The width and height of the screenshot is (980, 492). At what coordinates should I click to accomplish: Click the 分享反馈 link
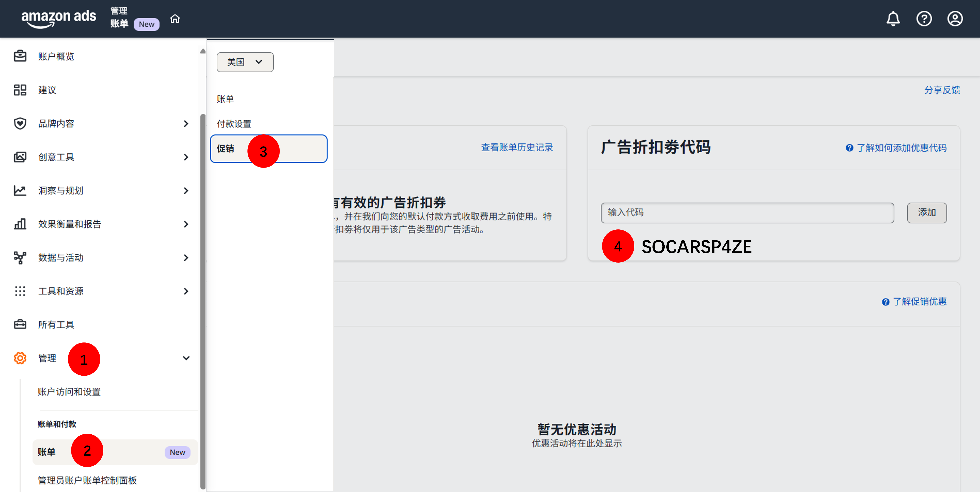coord(942,90)
